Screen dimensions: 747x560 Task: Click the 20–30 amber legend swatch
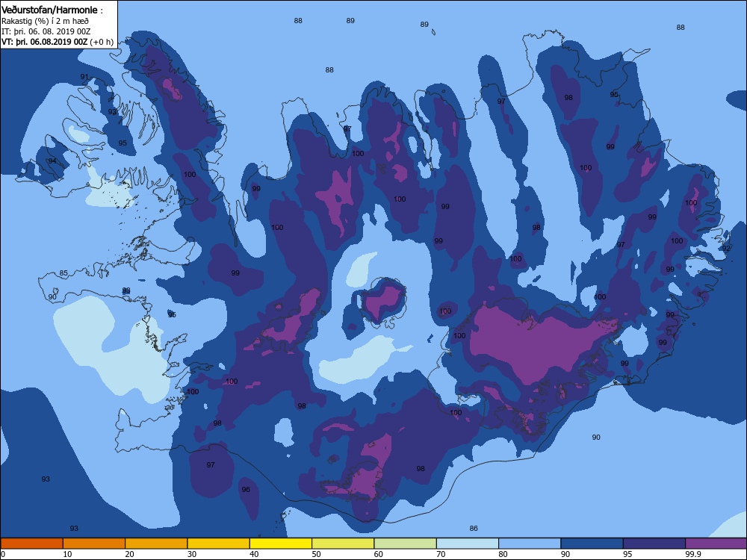(x=156, y=544)
